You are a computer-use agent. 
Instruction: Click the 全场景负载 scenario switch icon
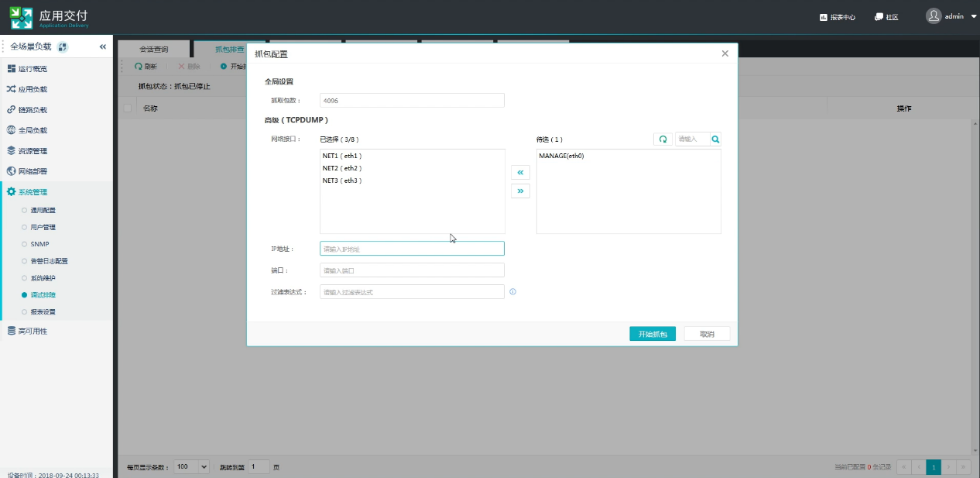pyautogui.click(x=63, y=47)
